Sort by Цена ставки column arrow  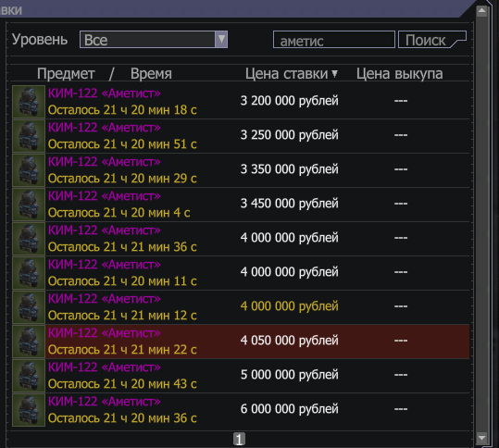click(334, 74)
